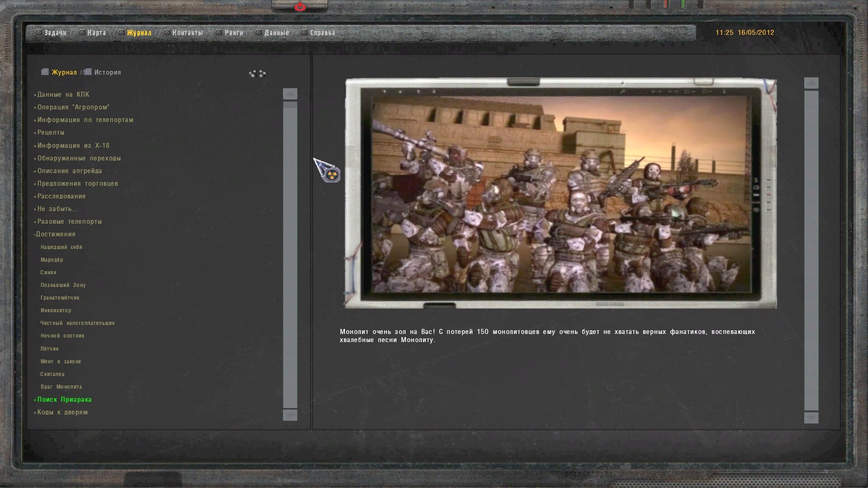Open the Познавший Зону achievement

(63, 285)
